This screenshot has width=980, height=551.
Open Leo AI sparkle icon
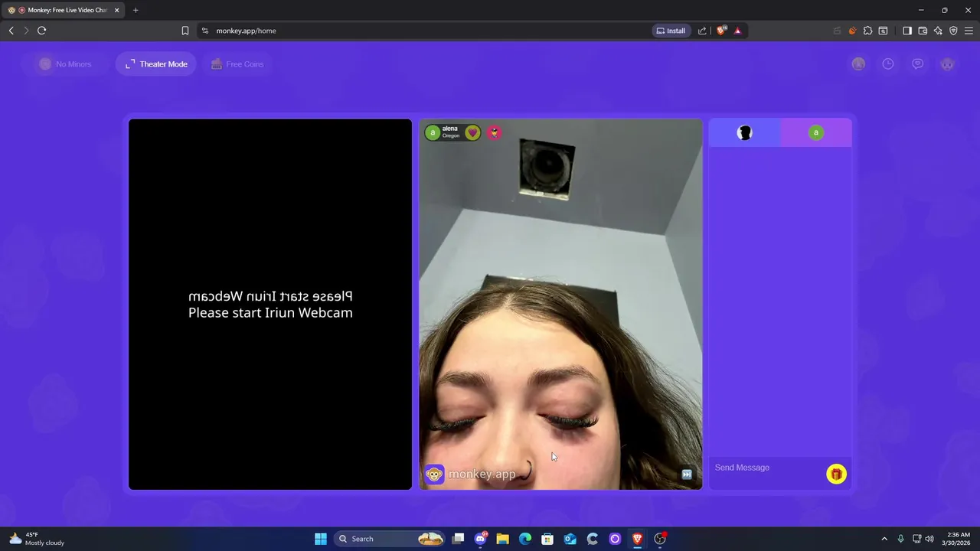click(x=938, y=31)
